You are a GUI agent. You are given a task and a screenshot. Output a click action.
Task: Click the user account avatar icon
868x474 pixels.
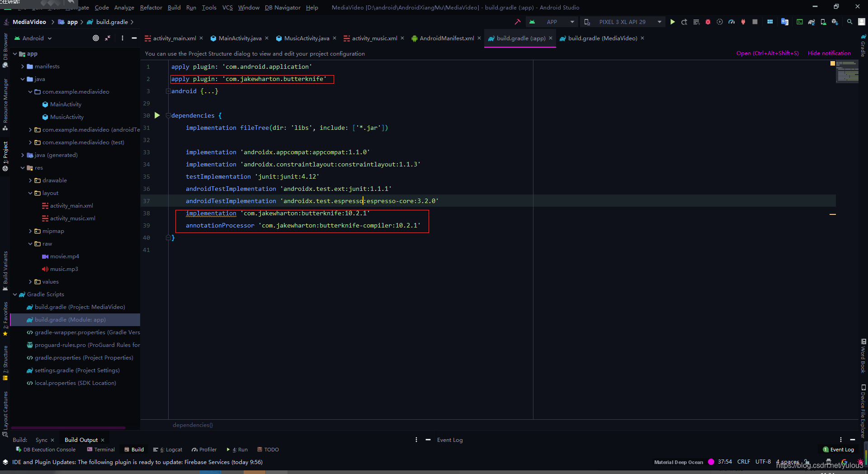click(x=862, y=22)
